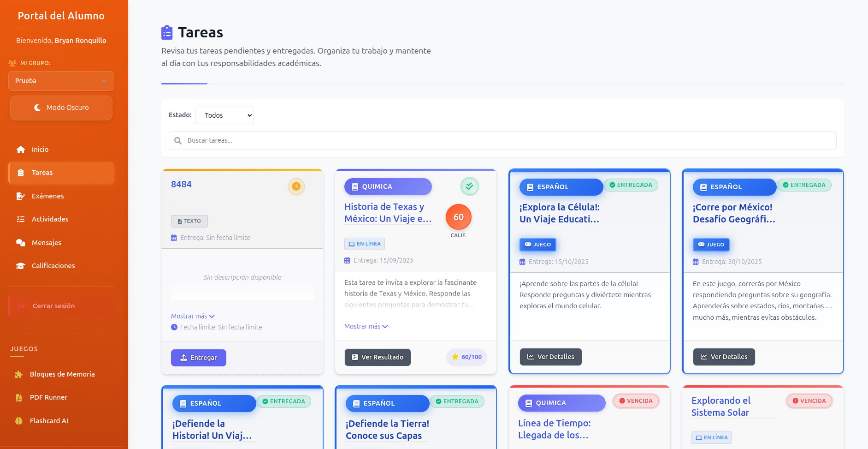The height and width of the screenshot is (449, 868).
Task: Open Calificaciones using the graduation cap icon
Action: coord(21,265)
